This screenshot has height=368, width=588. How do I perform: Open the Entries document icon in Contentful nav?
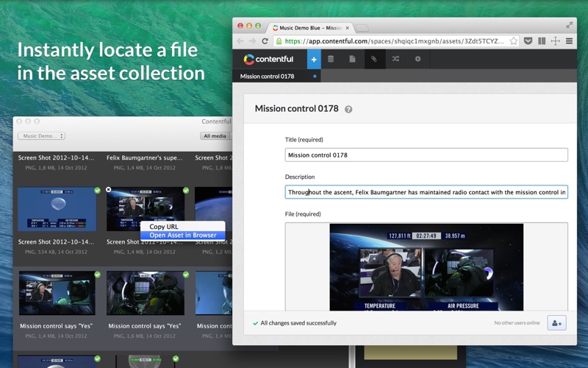tap(352, 59)
